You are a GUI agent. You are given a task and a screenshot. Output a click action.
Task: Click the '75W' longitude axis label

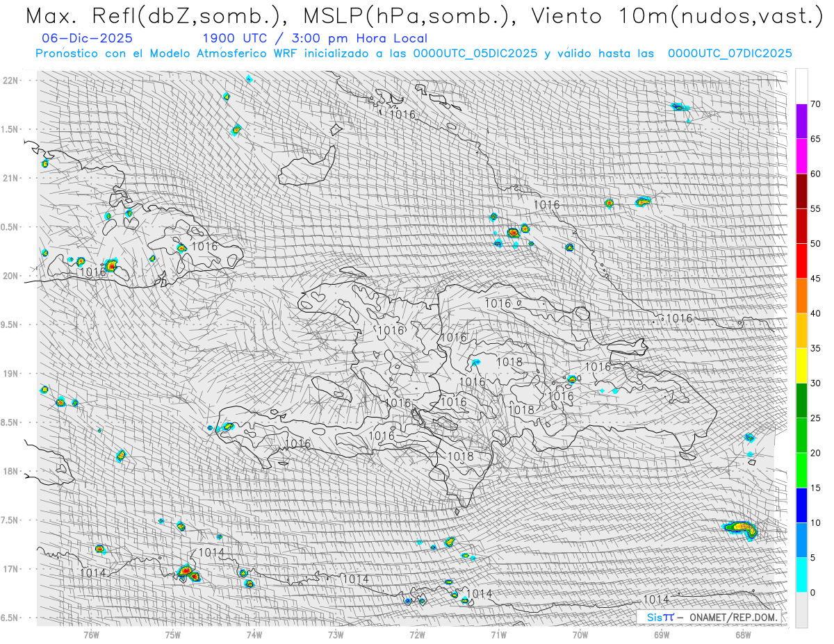coord(173,634)
